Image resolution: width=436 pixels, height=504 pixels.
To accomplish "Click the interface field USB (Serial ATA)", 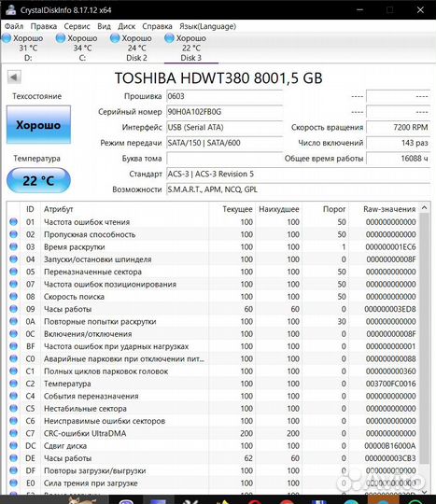I will pyautogui.click(x=224, y=127).
